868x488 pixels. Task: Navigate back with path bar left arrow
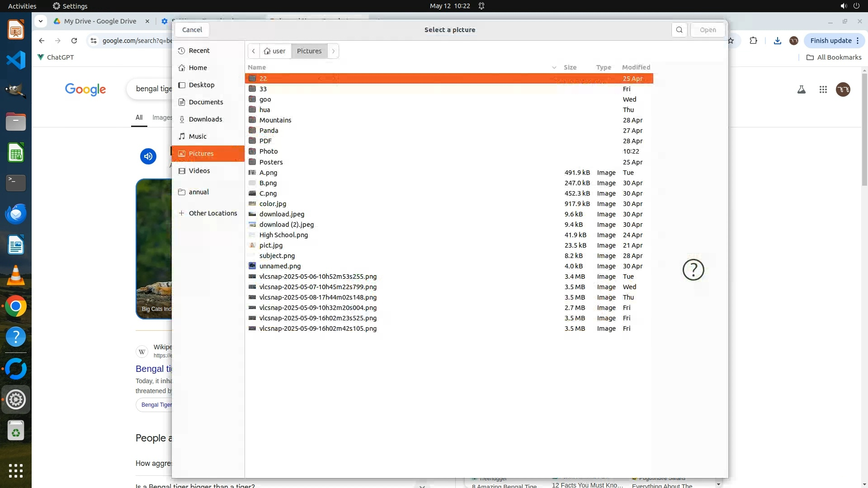click(x=254, y=51)
